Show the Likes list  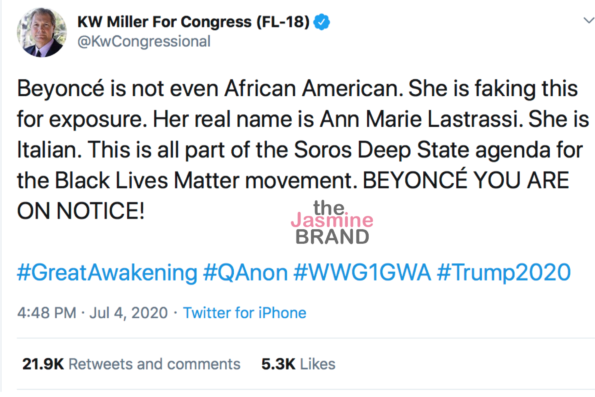coord(318,364)
